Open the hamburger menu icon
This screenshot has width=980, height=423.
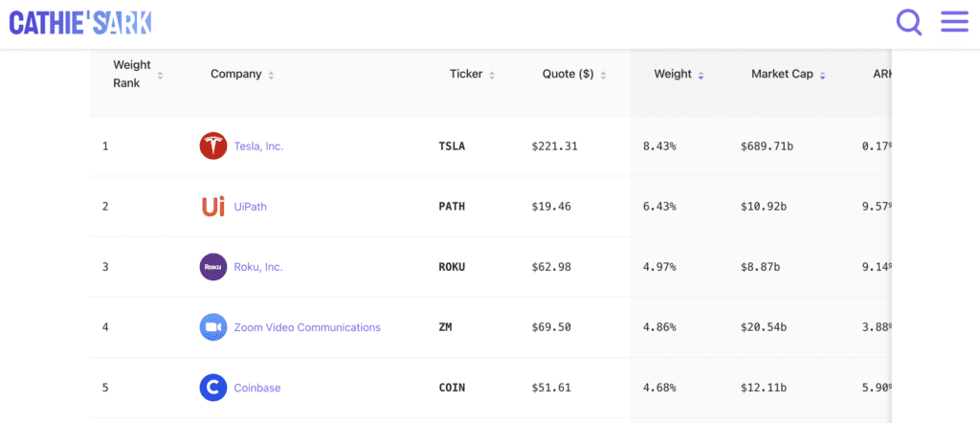click(x=954, y=23)
